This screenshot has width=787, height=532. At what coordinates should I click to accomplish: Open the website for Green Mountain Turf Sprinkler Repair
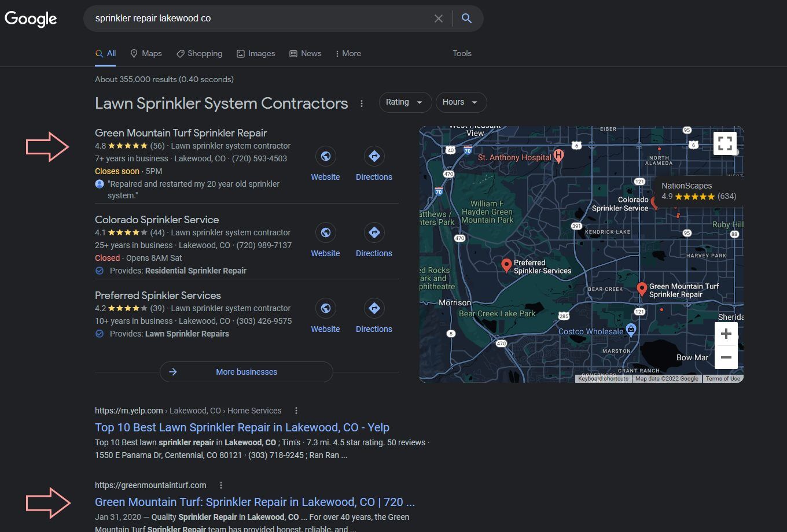point(325,156)
